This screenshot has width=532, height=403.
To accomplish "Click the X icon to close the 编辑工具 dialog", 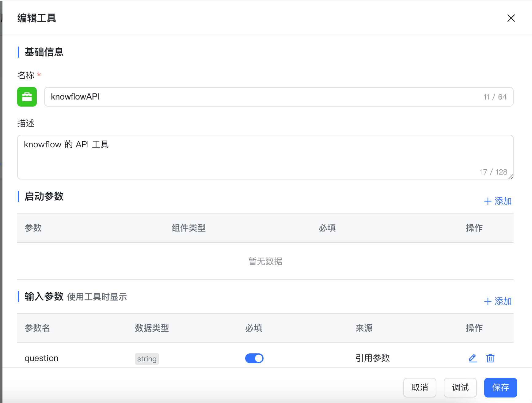I will point(511,18).
